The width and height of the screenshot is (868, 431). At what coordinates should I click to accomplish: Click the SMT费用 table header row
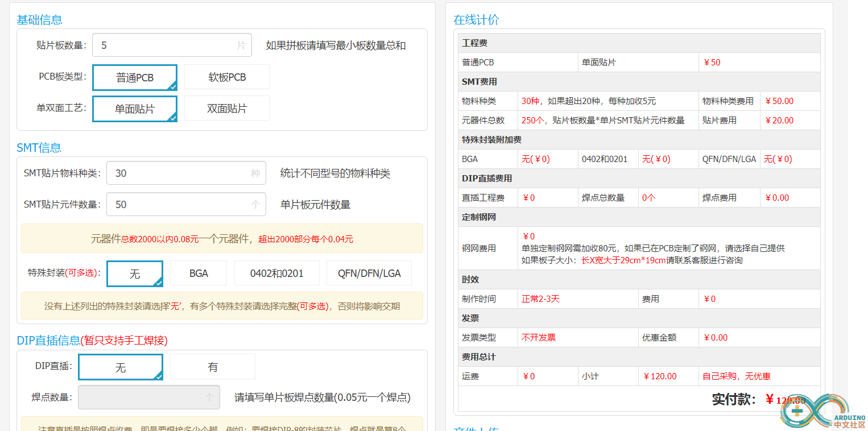click(x=639, y=82)
